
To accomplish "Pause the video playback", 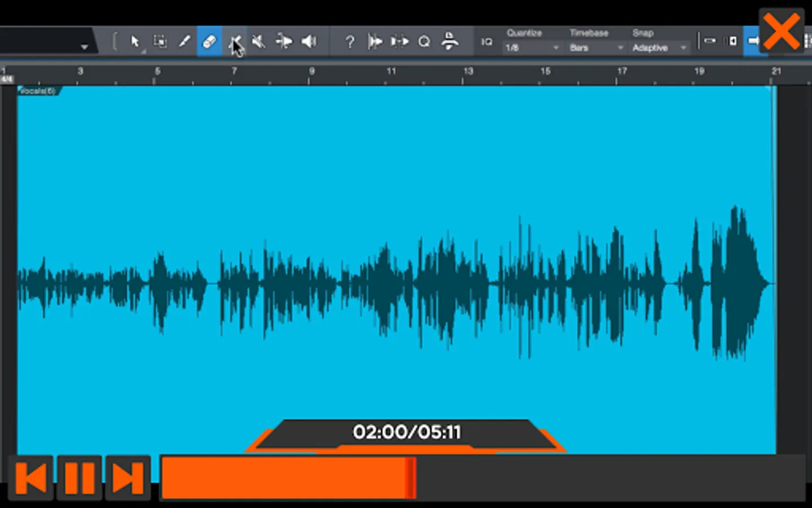I will point(80,478).
